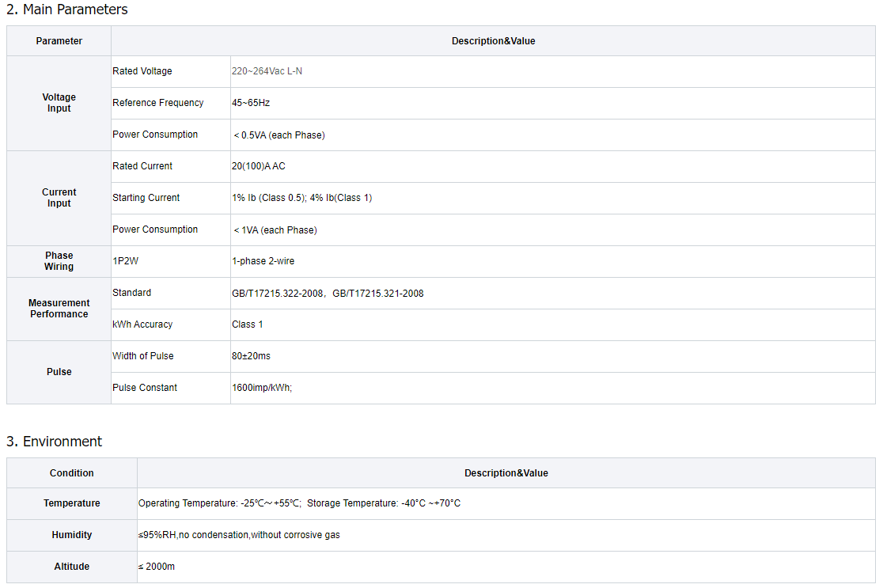Click the 'Current Input' row header cell
The image size is (883, 588).
(59, 198)
